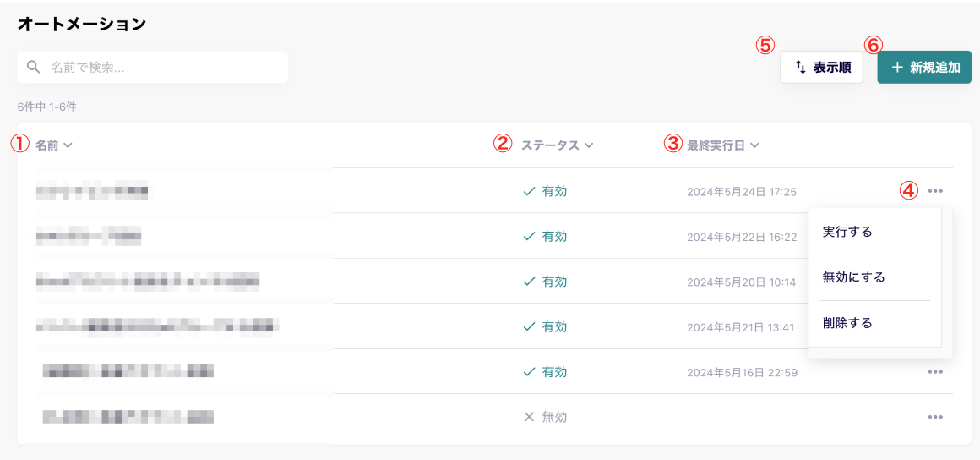The width and height of the screenshot is (980, 460).
Task: Focus the 名前で検索 search field
Action: 161,68
